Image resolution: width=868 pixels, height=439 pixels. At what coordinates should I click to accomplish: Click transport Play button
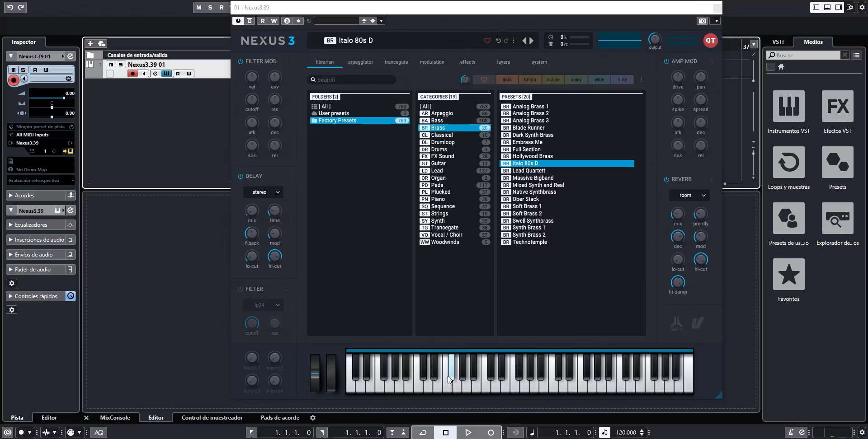point(468,432)
